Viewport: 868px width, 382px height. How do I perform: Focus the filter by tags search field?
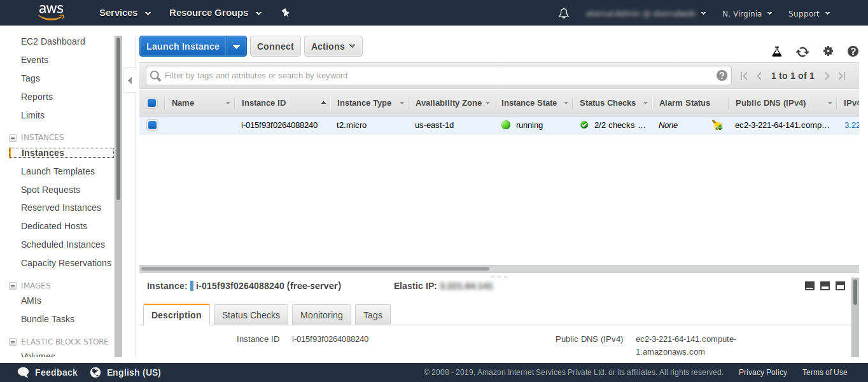click(438, 76)
